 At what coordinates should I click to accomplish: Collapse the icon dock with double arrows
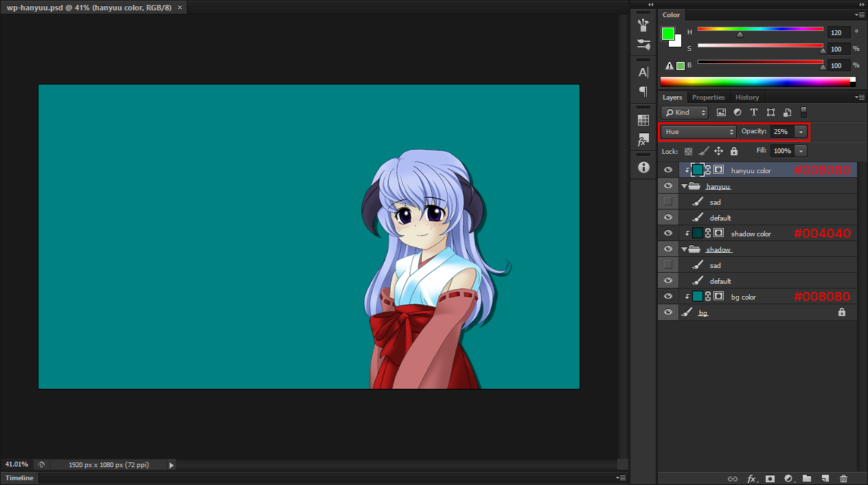[650, 4]
